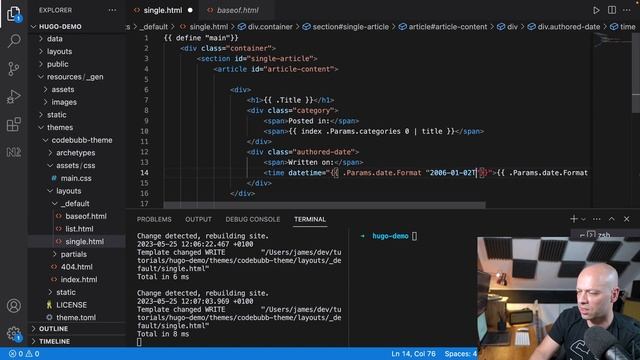Show errors and warnings in status bar

coord(24,354)
